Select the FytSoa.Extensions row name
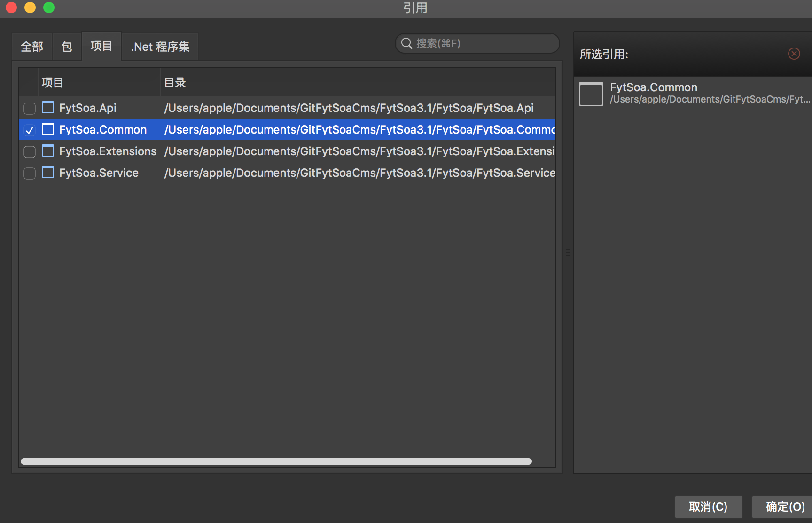 (108, 151)
